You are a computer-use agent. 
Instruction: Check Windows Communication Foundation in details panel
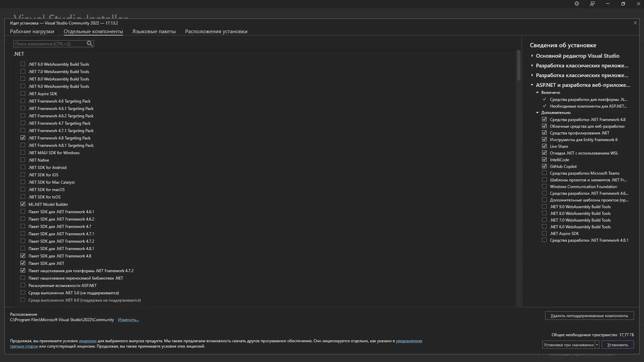[x=544, y=186]
